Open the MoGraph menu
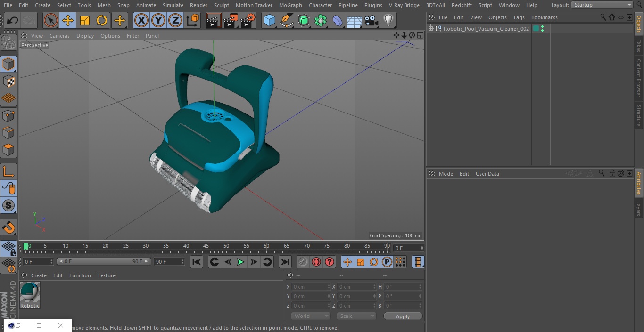This screenshot has width=644, height=332. (x=290, y=5)
